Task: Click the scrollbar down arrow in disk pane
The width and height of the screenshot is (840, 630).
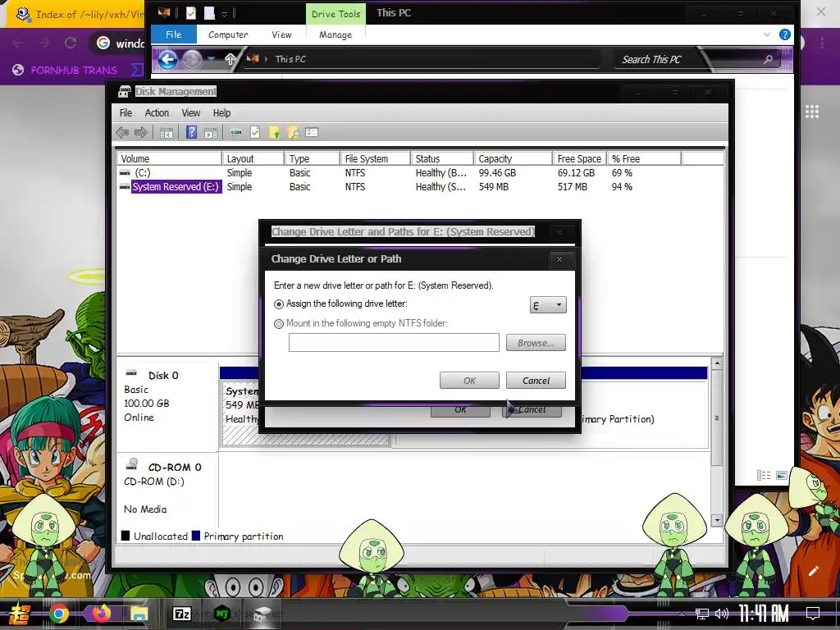Action: pyautogui.click(x=717, y=520)
